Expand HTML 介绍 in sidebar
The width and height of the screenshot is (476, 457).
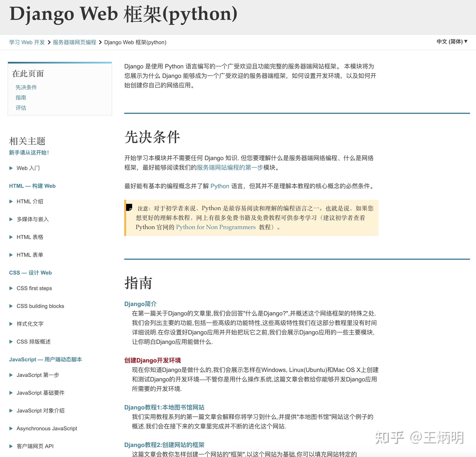[11, 201]
